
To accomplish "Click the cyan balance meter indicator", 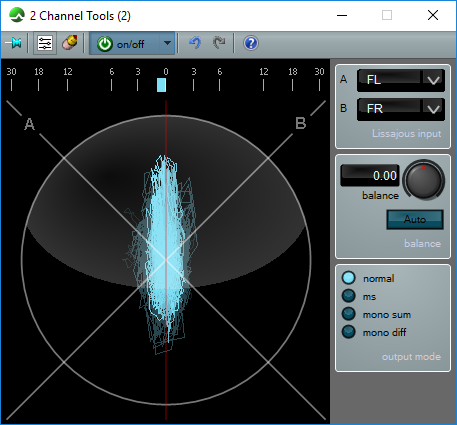I will (x=161, y=85).
